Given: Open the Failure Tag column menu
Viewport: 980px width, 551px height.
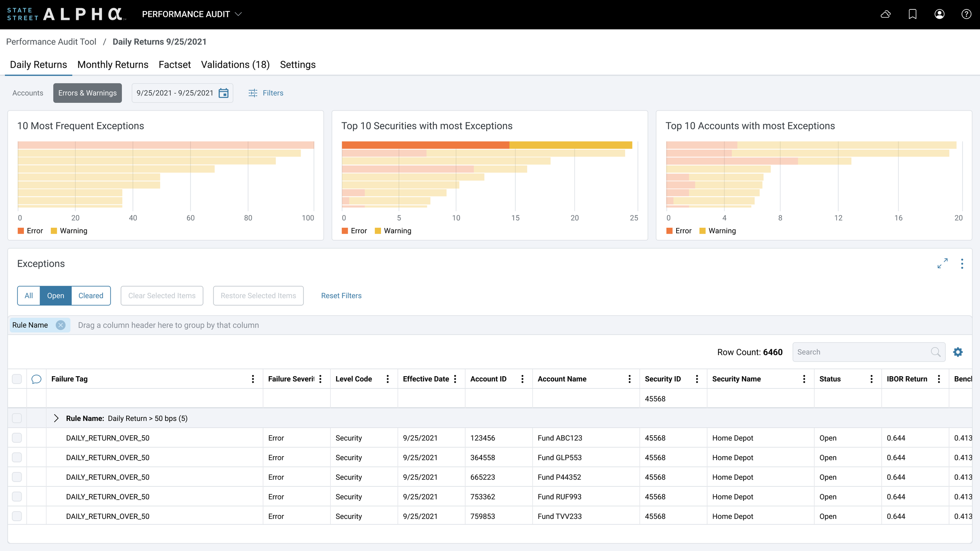Looking at the screenshot, I should (x=253, y=379).
